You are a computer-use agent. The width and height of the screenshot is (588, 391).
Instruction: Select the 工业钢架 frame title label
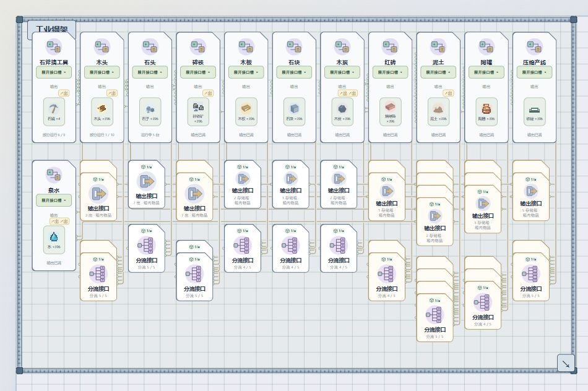coord(52,29)
